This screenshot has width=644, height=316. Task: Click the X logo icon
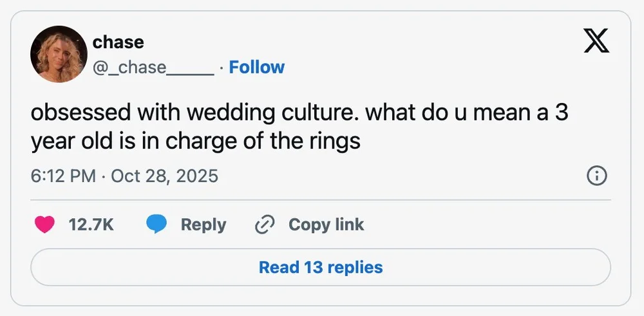click(x=596, y=42)
